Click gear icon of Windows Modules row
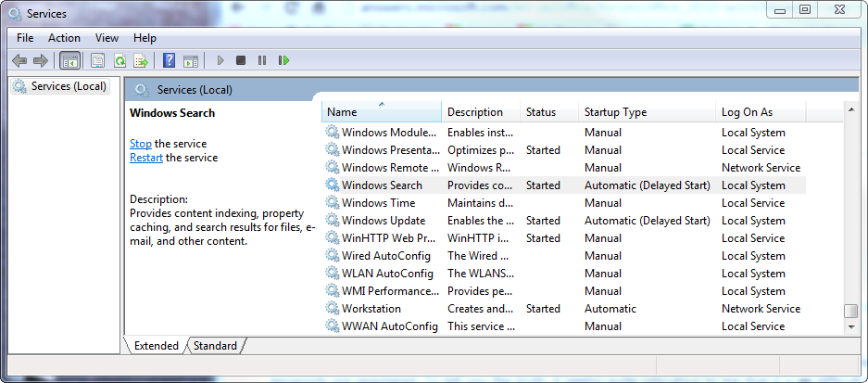868x383 pixels. (333, 132)
